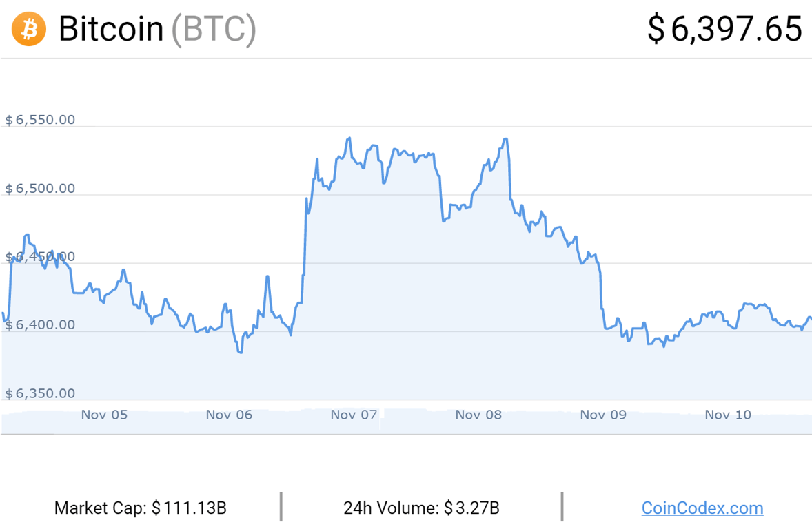
Task: Click the Bitcoin title text
Action: tap(111, 28)
